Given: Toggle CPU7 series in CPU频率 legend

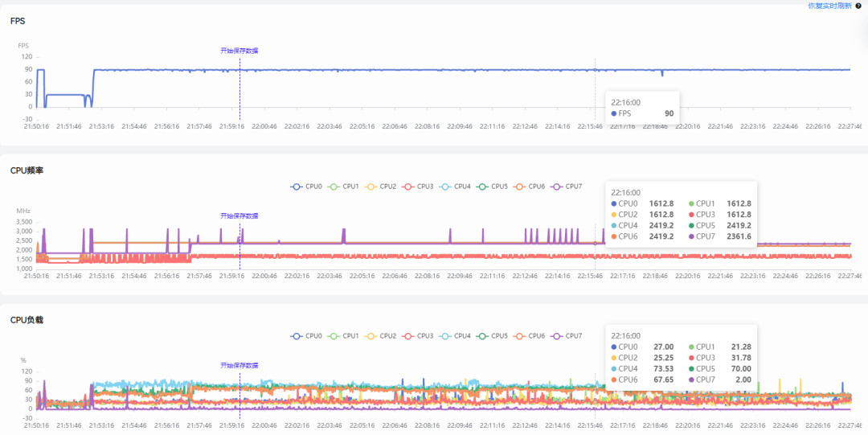Looking at the screenshot, I should pyautogui.click(x=567, y=187).
